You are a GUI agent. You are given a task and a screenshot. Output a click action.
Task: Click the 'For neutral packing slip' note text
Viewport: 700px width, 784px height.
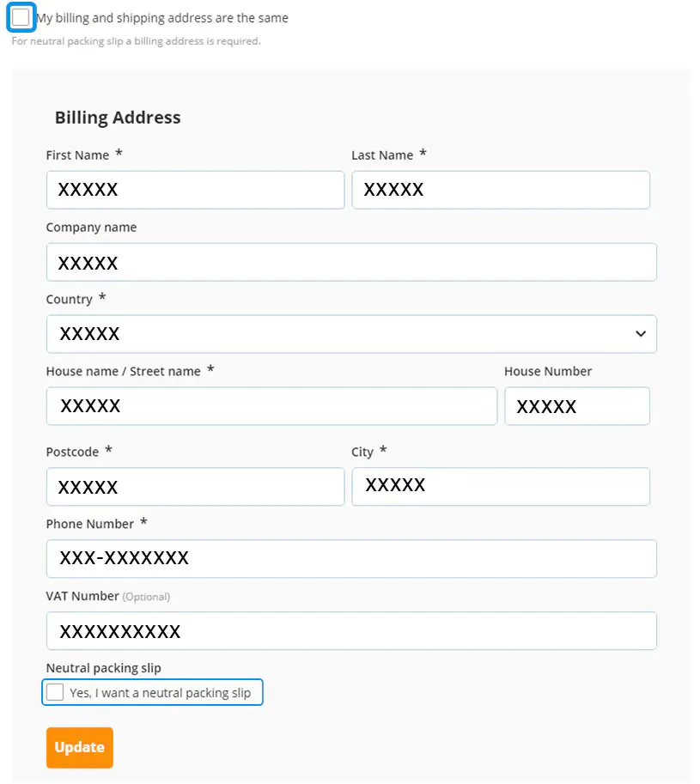click(136, 41)
